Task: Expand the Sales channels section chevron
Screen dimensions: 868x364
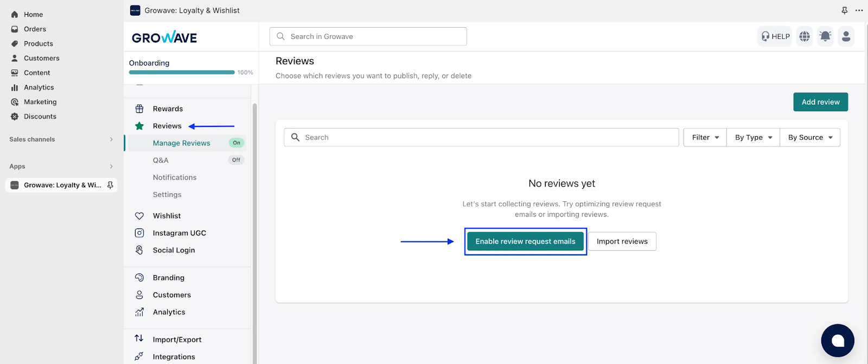Action: click(x=111, y=139)
